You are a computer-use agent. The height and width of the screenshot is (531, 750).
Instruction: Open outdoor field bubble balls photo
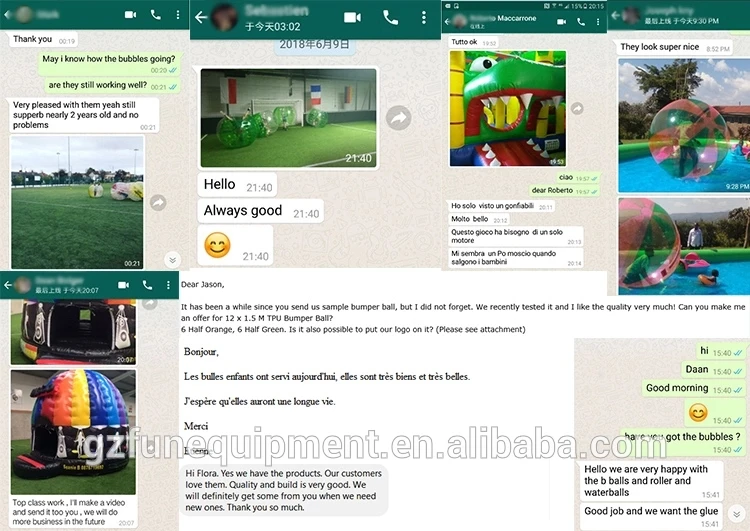(x=77, y=202)
